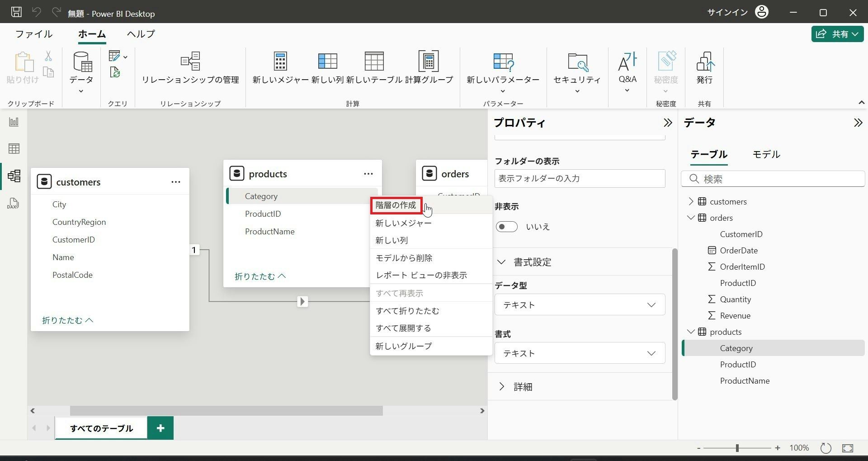The width and height of the screenshot is (868, 461).
Task: Click the zoom in plus button
Action: pos(778,448)
